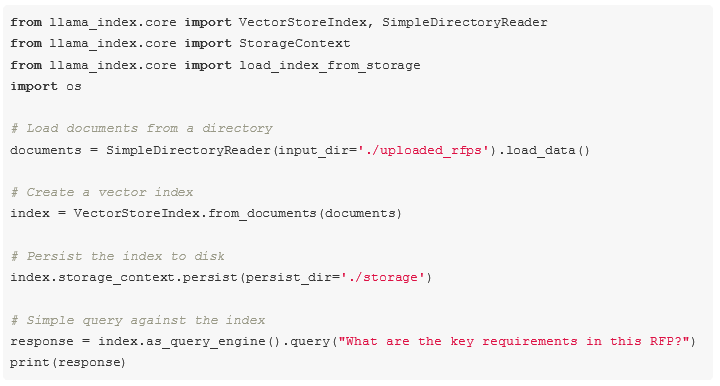The image size is (720, 386).
Task: Click StorageContext in the second import
Action: click(294, 43)
